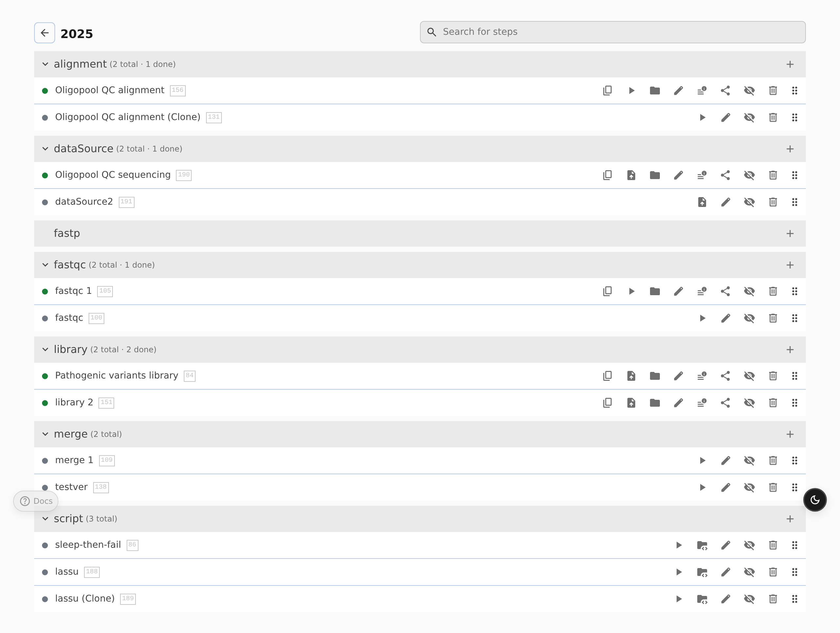This screenshot has width=840, height=633.
Task: Open folder for library 2
Action: click(655, 403)
